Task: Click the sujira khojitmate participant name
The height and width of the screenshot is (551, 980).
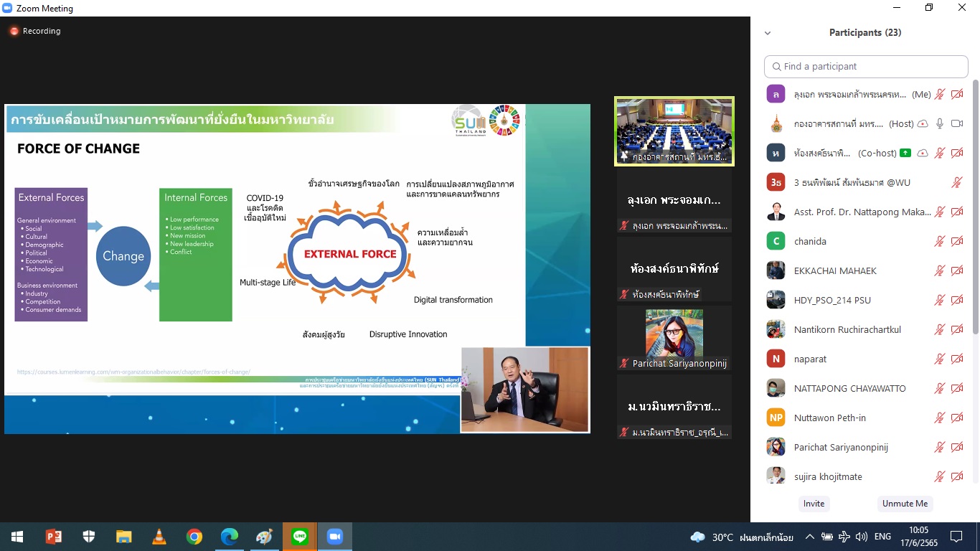Action: tap(828, 476)
